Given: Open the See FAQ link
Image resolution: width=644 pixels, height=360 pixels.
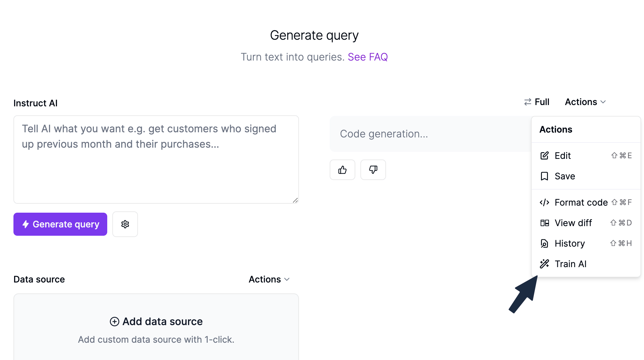Looking at the screenshot, I should 368,57.
